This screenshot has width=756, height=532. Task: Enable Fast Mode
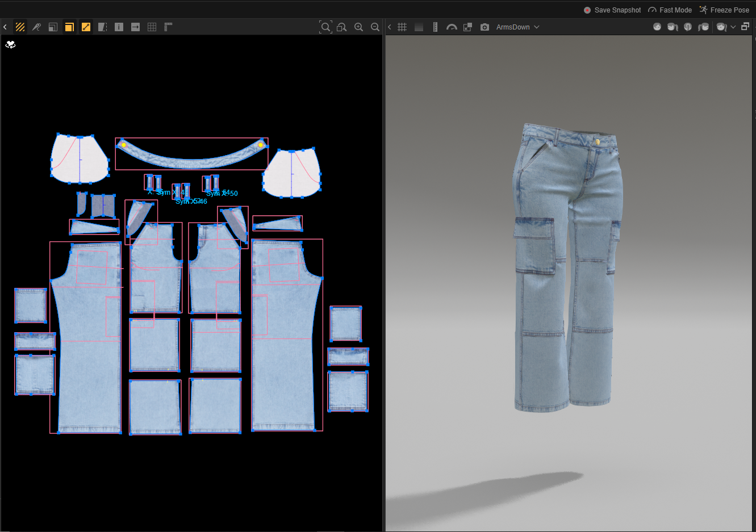(x=670, y=10)
